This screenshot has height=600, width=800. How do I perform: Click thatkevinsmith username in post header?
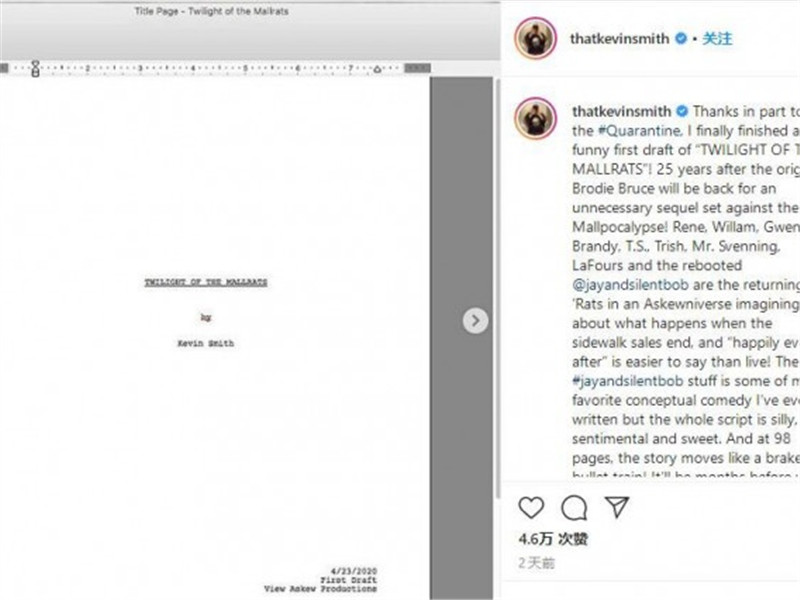[x=619, y=38]
